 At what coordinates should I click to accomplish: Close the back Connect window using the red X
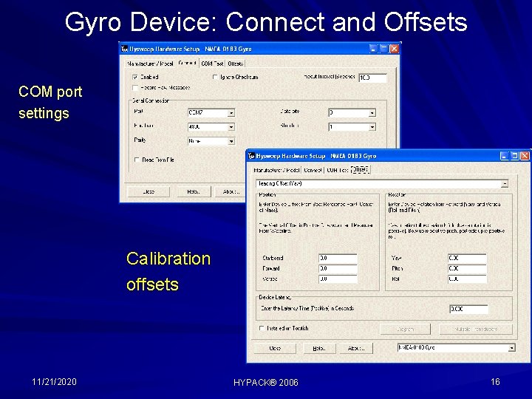pos(394,49)
